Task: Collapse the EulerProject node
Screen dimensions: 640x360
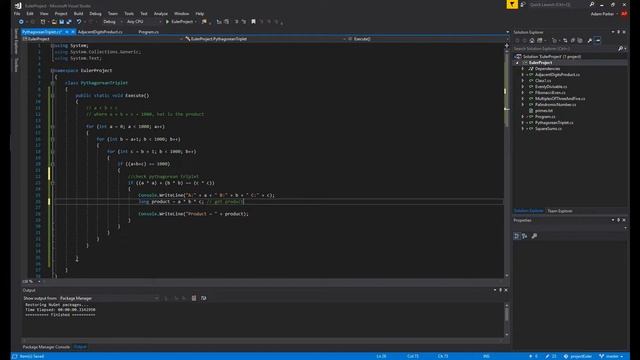Action: click(x=517, y=63)
